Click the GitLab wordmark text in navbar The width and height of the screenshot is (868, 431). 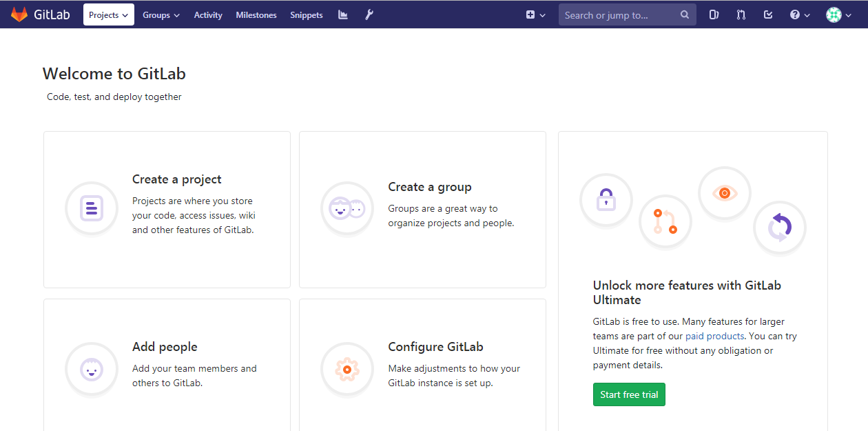pyautogui.click(x=52, y=14)
